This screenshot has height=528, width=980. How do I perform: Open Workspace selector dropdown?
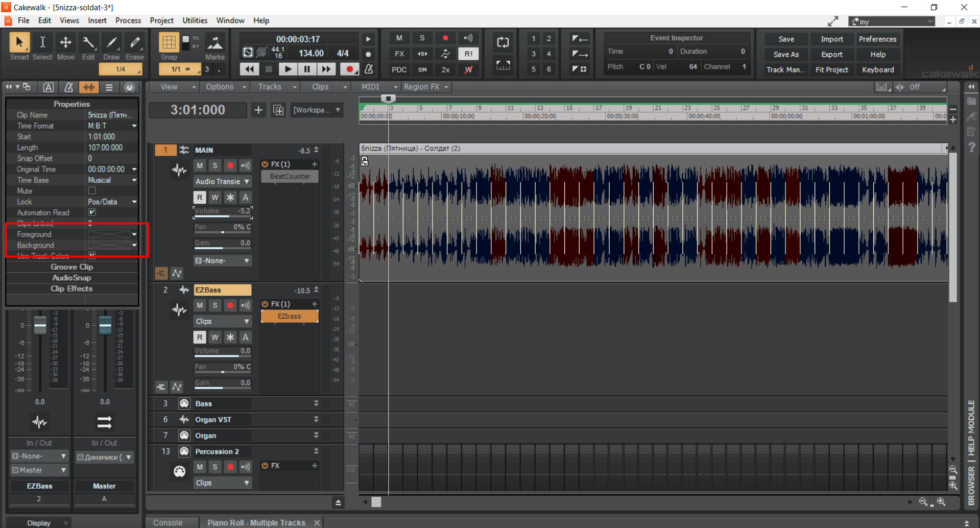[x=317, y=110]
